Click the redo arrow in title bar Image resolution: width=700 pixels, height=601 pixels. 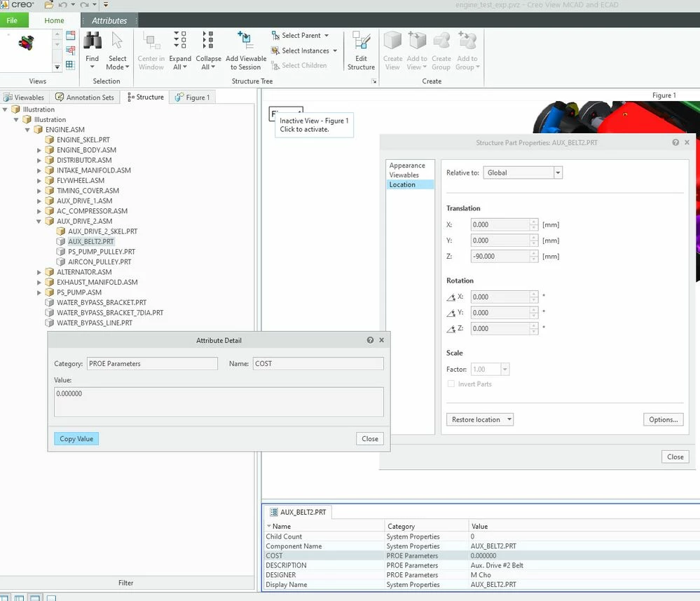(84, 5)
